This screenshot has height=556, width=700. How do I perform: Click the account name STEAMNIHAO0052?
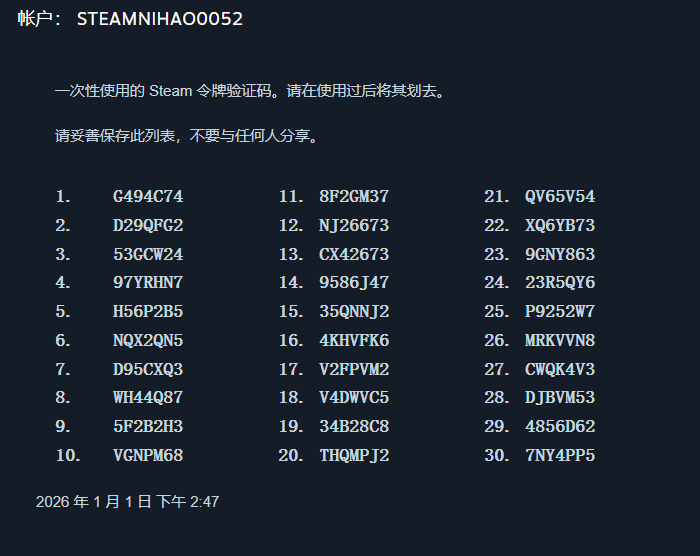coord(159,19)
